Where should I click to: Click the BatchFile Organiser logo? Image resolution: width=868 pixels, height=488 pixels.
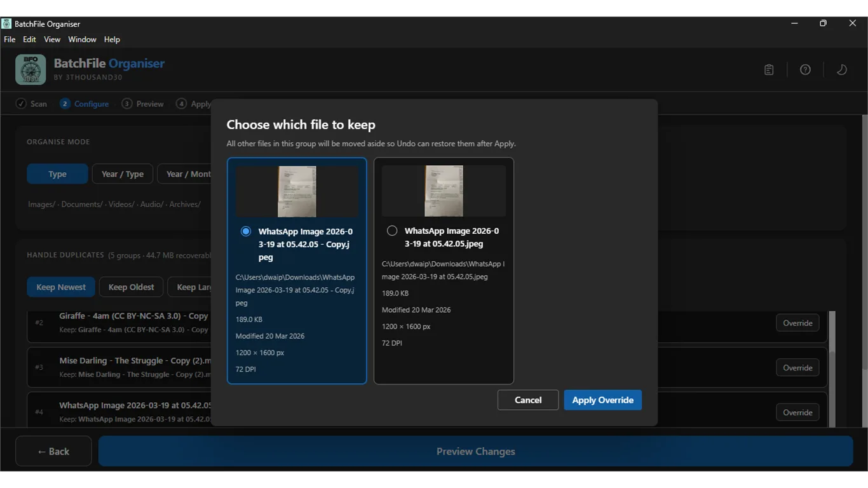point(31,69)
